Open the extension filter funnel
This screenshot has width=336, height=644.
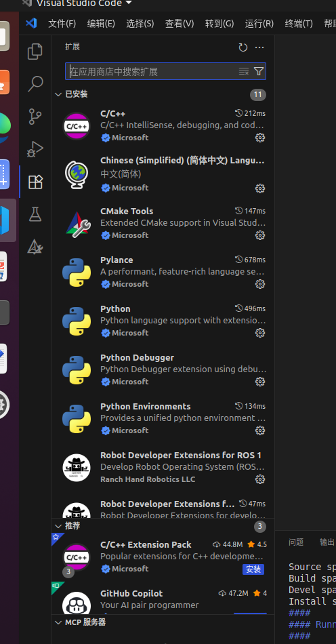[x=259, y=71]
